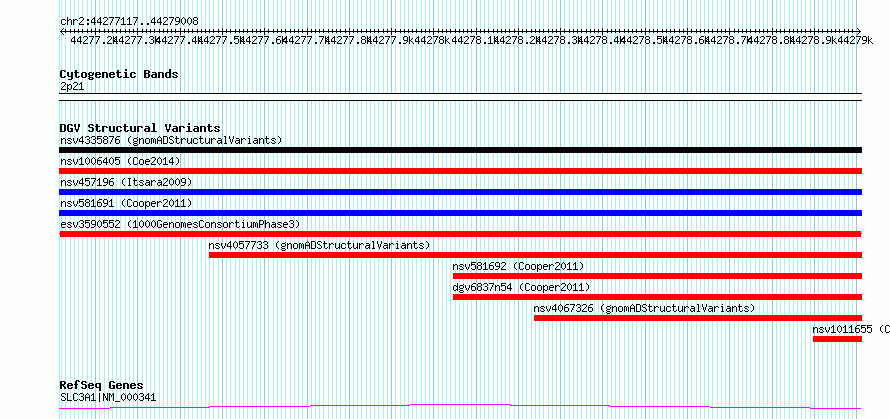Open the SLC3A1|NM_000341 gene label
The width and height of the screenshot is (890, 419).
tap(108, 397)
